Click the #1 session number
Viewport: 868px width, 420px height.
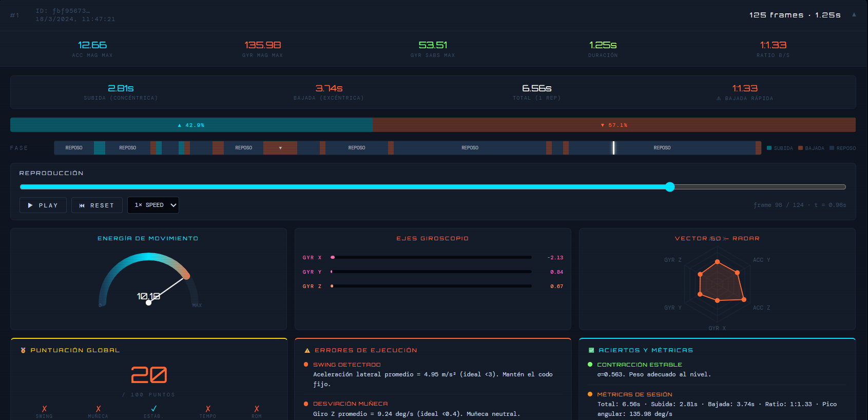pos(15,15)
